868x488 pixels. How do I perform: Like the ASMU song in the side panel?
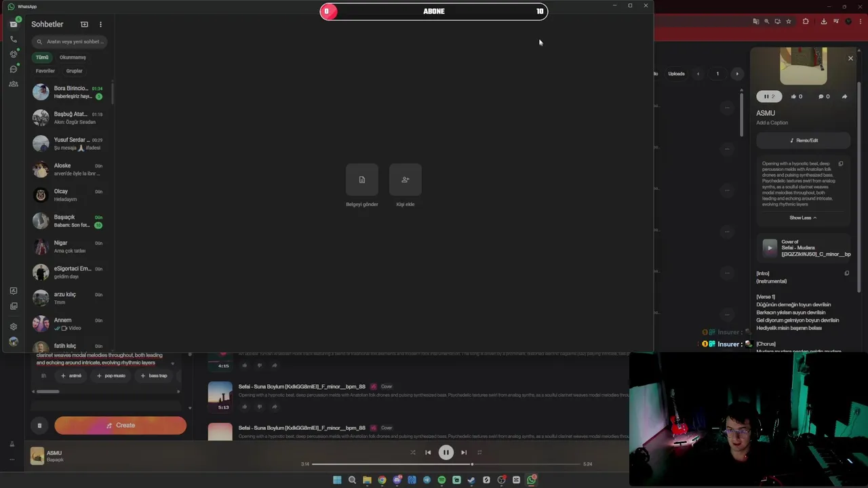coord(796,96)
